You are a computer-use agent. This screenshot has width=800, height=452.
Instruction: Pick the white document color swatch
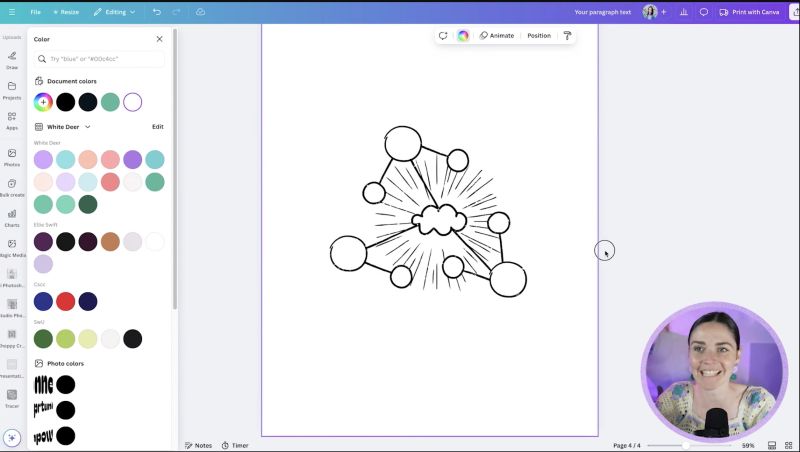point(133,102)
